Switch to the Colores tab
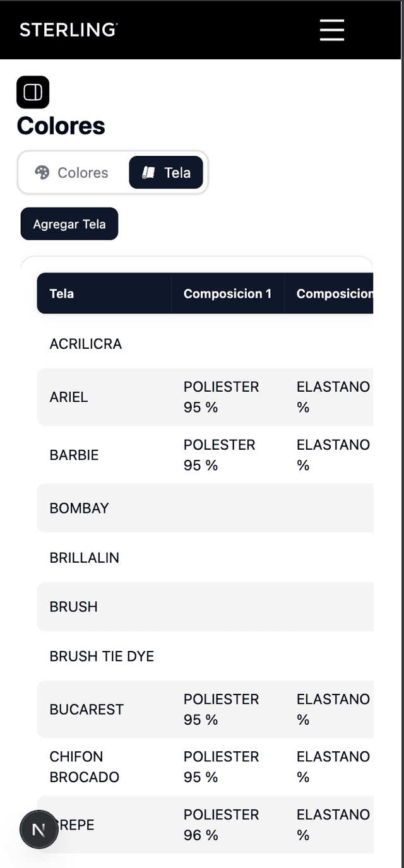Viewport: 404px width, 868px height. tap(72, 173)
